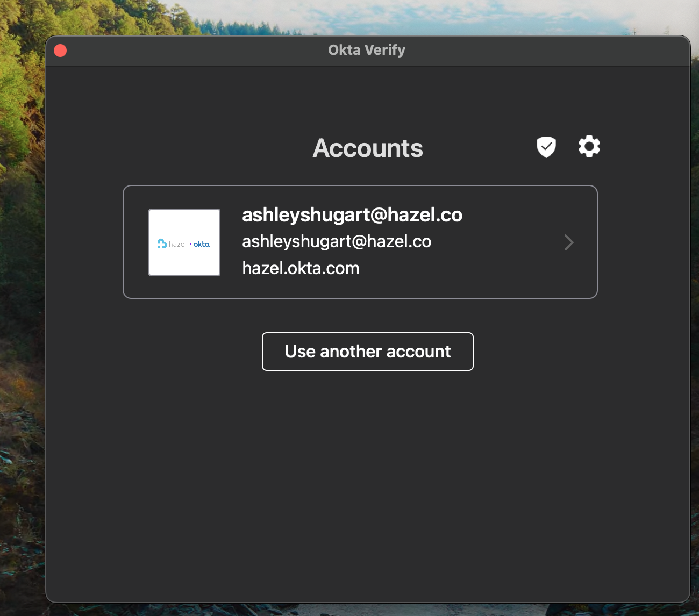Viewport: 699px width, 616px height.
Task: Click the Okta Verify window title
Action: click(x=367, y=50)
